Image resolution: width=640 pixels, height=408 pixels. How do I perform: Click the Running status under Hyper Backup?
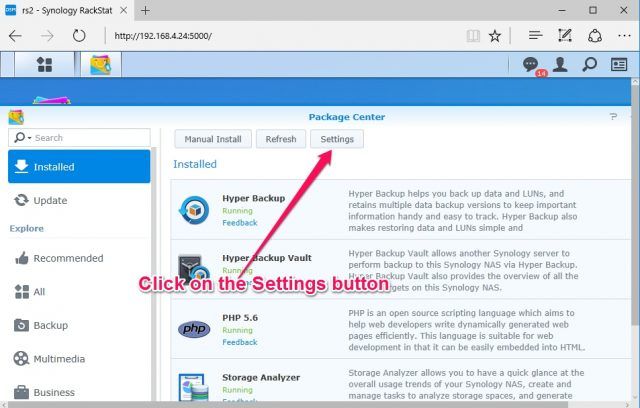click(237, 211)
